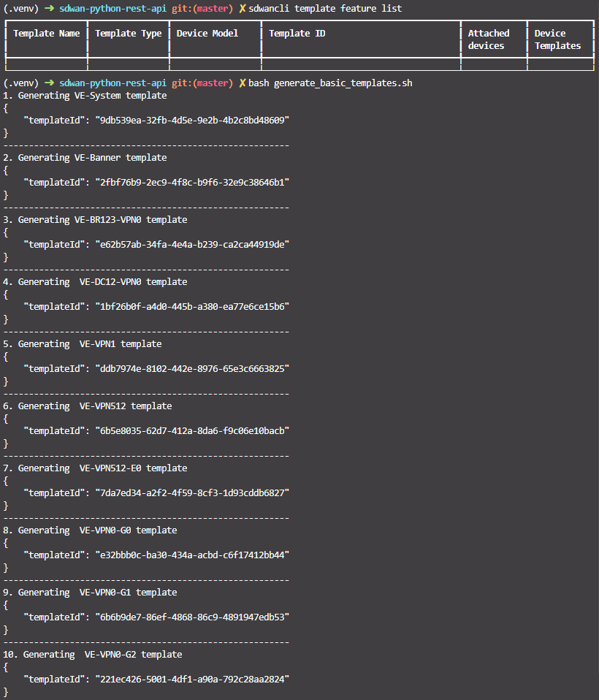Click the templateId e62b57ab-34fa-4e4a-b239-ca2ca44919de
The height and width of the screenshot is (700, 599).
[x=192, y=244]
